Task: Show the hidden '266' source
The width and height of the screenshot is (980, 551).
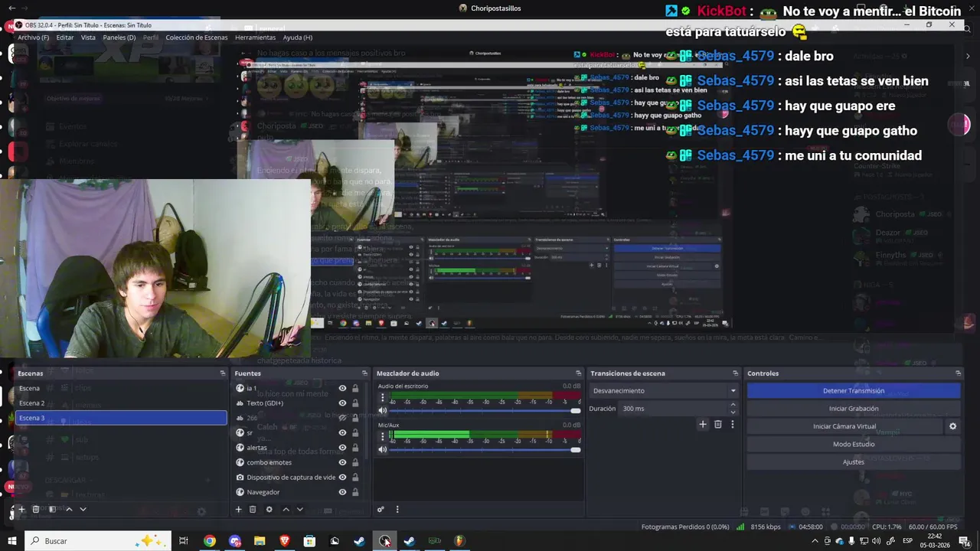Action: [x=342, y=418]
